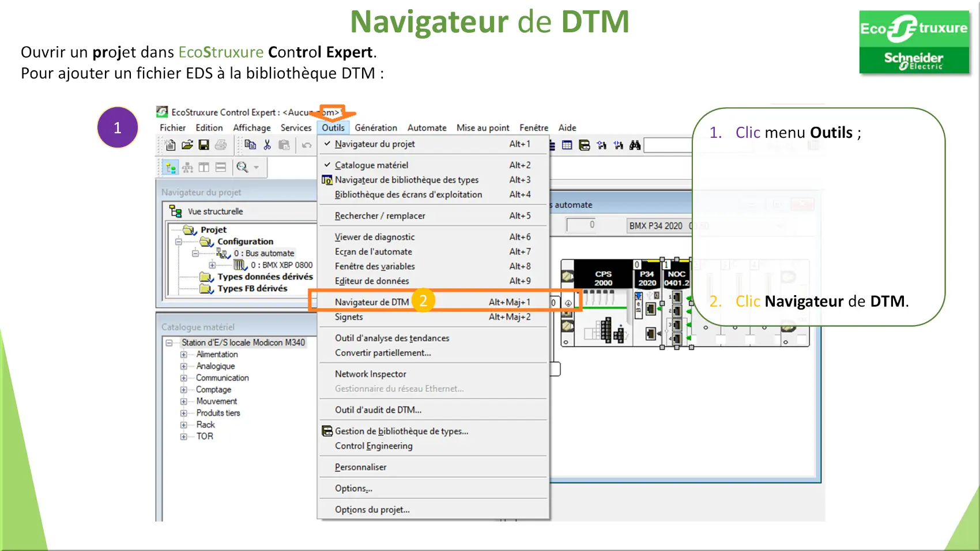Choose Gestion de bibliothèque de types
This screenshot has height=551, width=980.
(433, 431)
